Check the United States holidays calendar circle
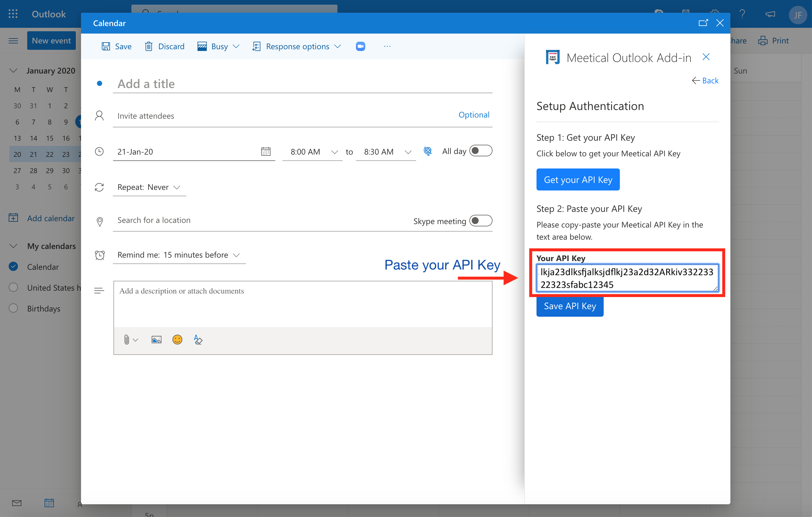This screenshot has height=517, width=812. [13, 287]
